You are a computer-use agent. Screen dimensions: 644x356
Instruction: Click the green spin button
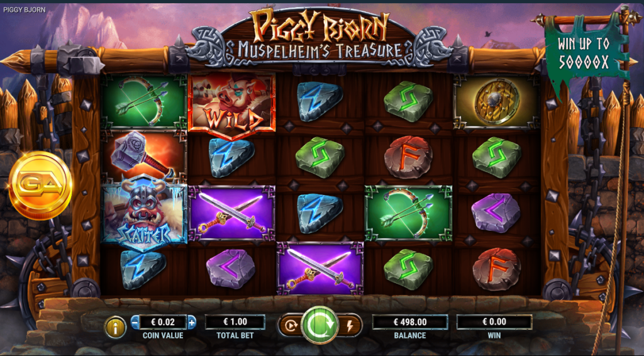coord(319,325)
